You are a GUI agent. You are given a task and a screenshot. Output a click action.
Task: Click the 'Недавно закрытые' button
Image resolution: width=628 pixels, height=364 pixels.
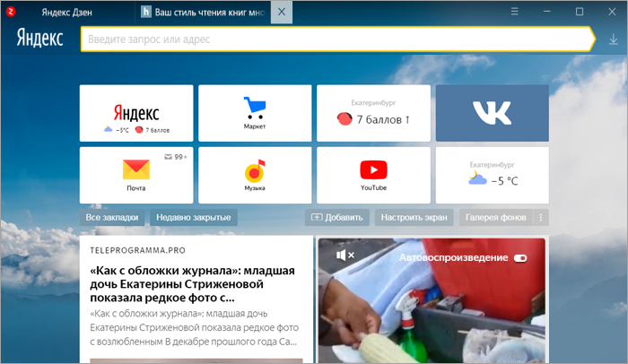[x=194, y=218]
